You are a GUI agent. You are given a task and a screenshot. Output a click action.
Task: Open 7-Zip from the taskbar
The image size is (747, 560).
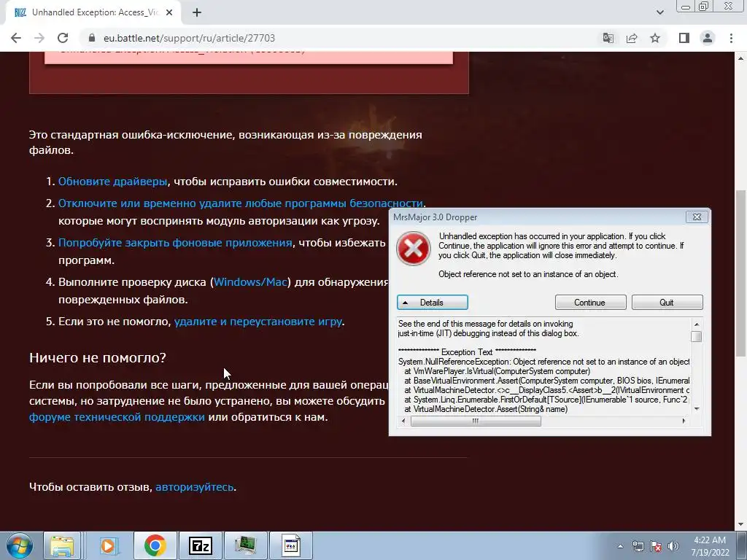200,545
